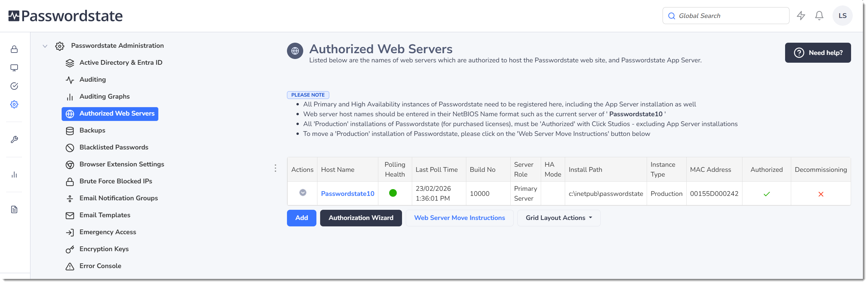
Task: Open the Grid Layout Actions dropdown
Action: point(559,218)
